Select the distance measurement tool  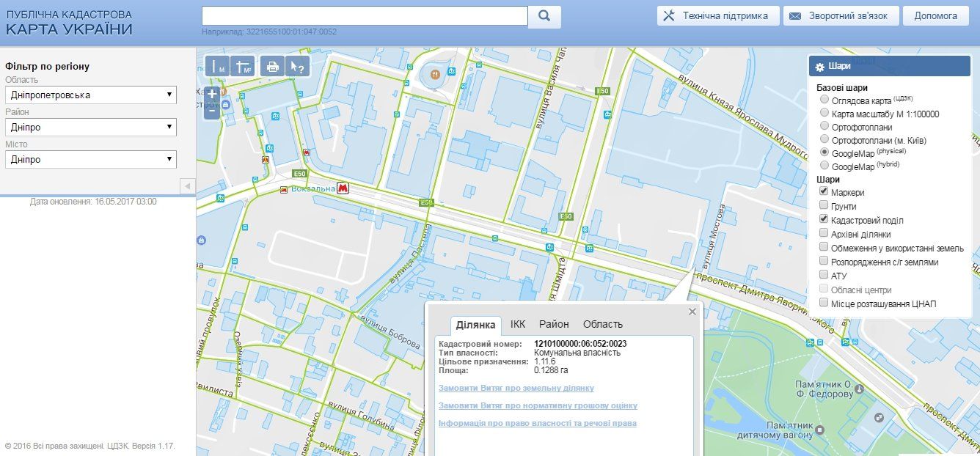[217, 67]
